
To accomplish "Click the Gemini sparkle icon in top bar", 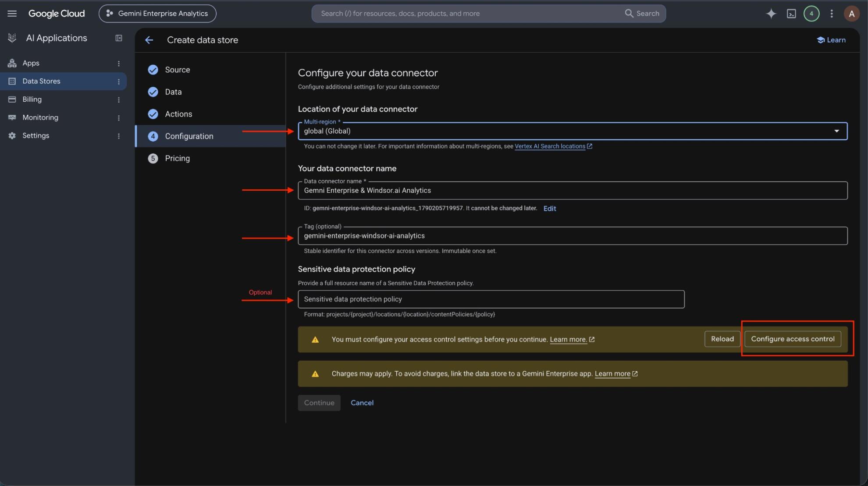I will coord(771,14).
